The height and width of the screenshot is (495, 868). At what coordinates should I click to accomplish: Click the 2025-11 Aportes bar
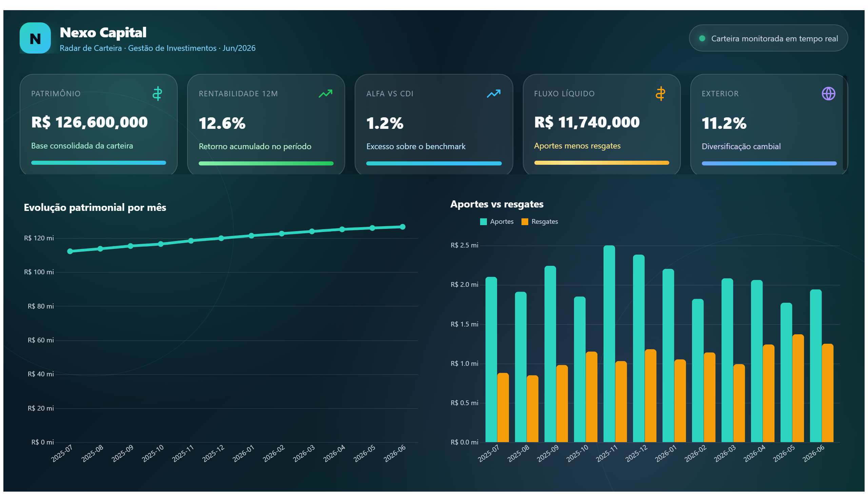click(x=609, y=344)
